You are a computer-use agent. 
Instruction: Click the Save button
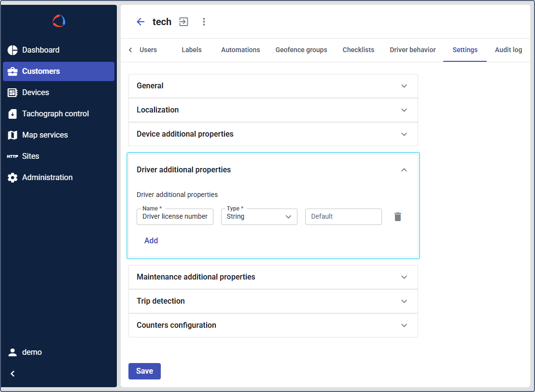[144, 371]
